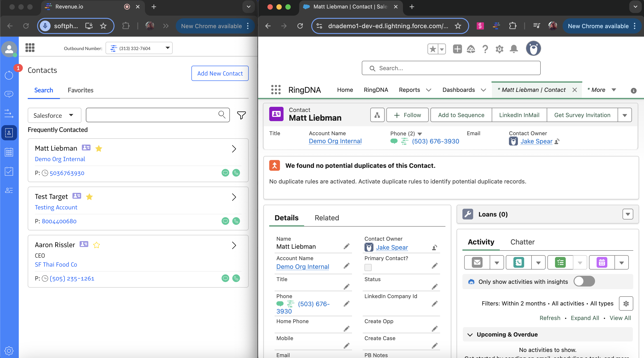This screenshot has width=644, height=358.
Task: Edit the Name field pencil icon
Action: pyautogui.click(x=346, y=246)
